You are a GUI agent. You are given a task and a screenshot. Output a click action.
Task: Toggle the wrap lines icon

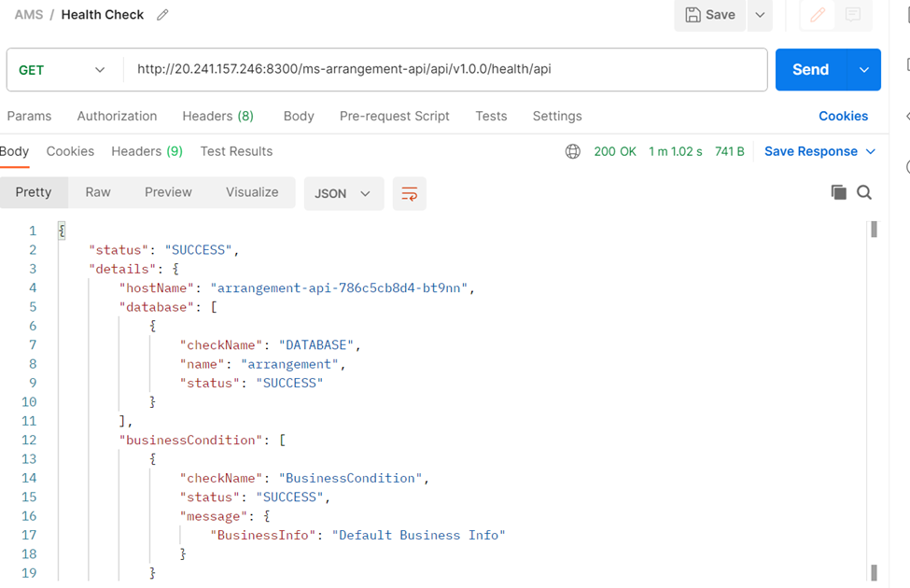pyautogui.click(x=409, y=193)
